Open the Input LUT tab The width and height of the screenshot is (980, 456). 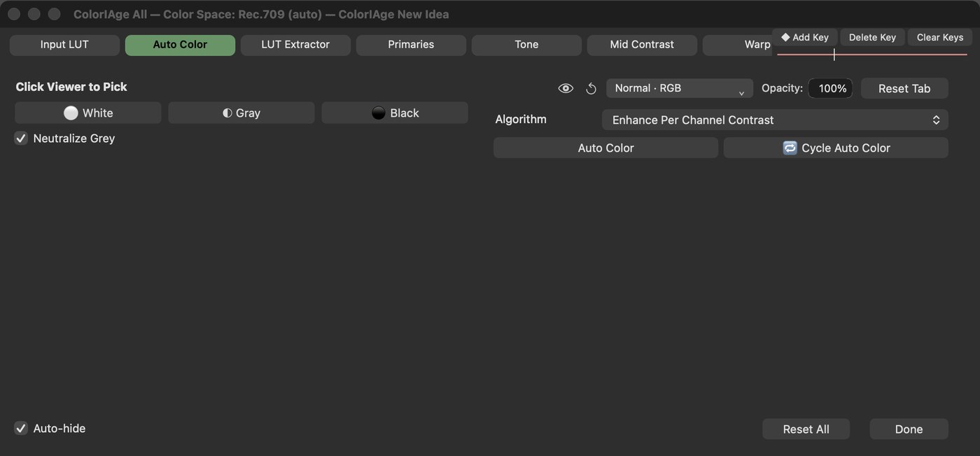(64, 45)
